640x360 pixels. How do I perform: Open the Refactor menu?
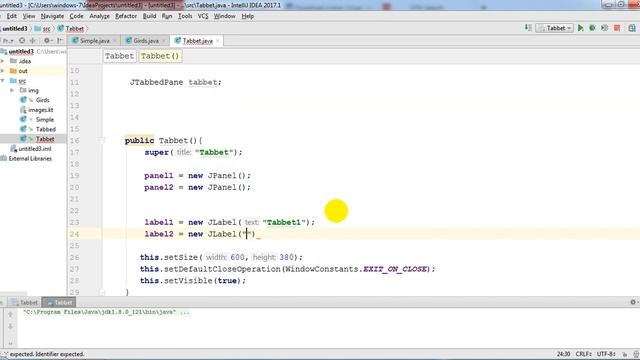[x=126, y=16]
